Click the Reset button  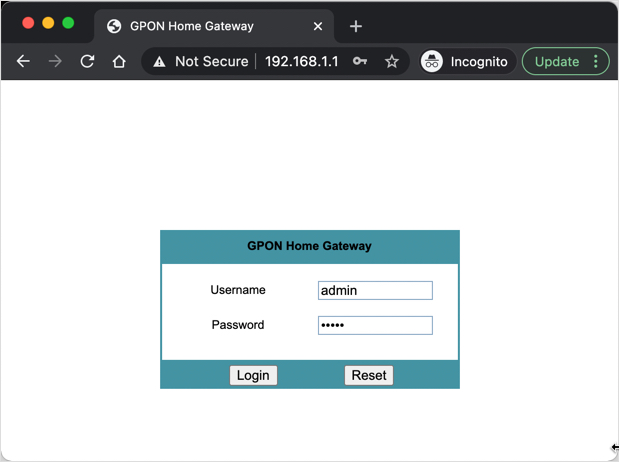[369, 375]
